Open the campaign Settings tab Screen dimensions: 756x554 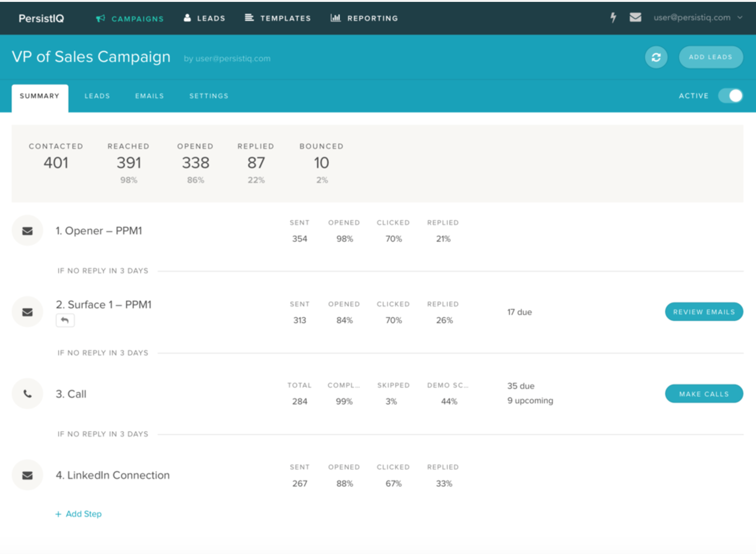(209, 96)
